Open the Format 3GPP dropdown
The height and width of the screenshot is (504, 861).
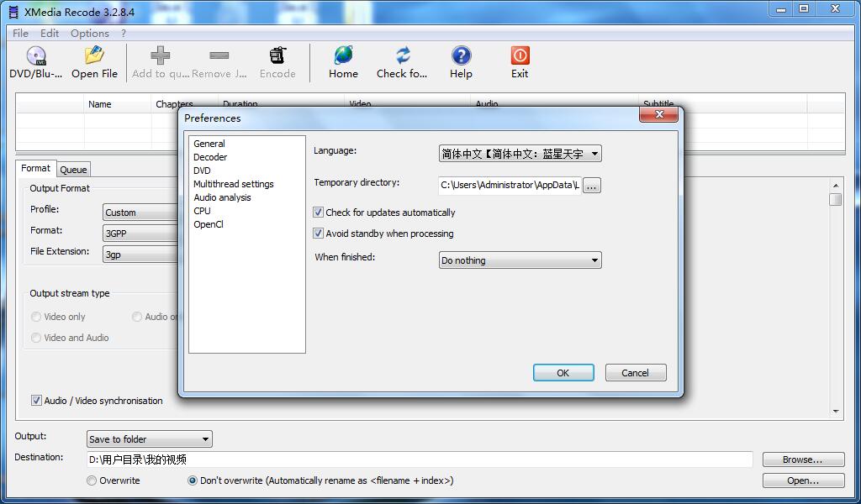click(x=140, y=233)
